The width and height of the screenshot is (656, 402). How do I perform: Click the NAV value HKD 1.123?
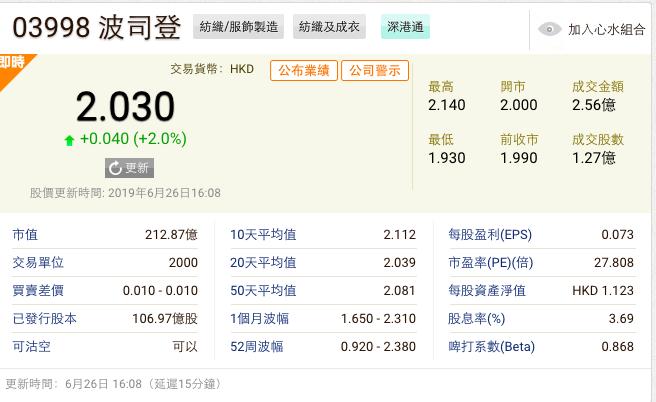pos(603,291)
